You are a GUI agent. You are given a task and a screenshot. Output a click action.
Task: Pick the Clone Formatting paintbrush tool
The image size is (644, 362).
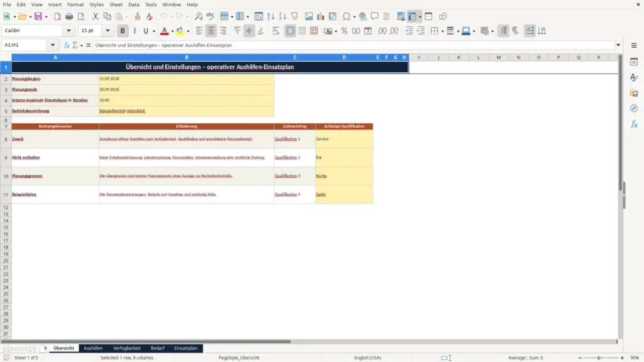pyautogui.click(x=138, y=16)
